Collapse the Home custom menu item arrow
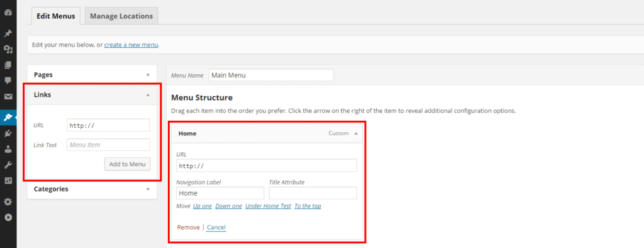Viewport: 644px width, 248px height. coord(356,133)
